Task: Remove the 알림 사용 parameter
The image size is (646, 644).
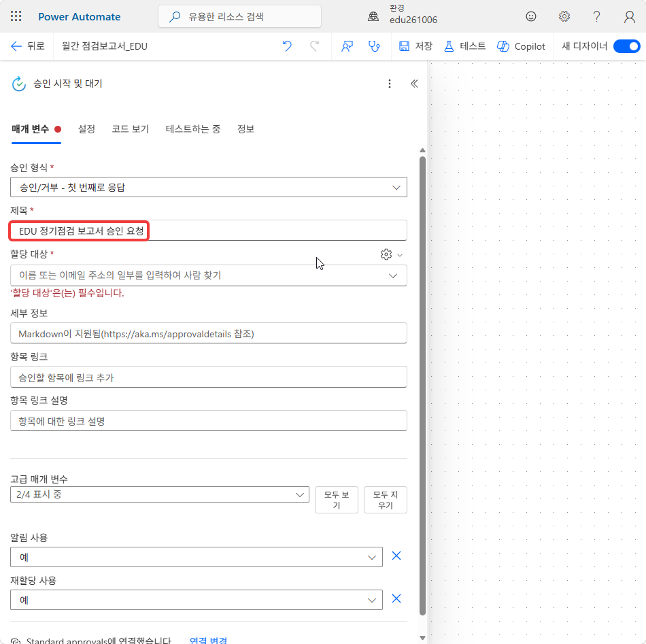Action: pos(396,556)
